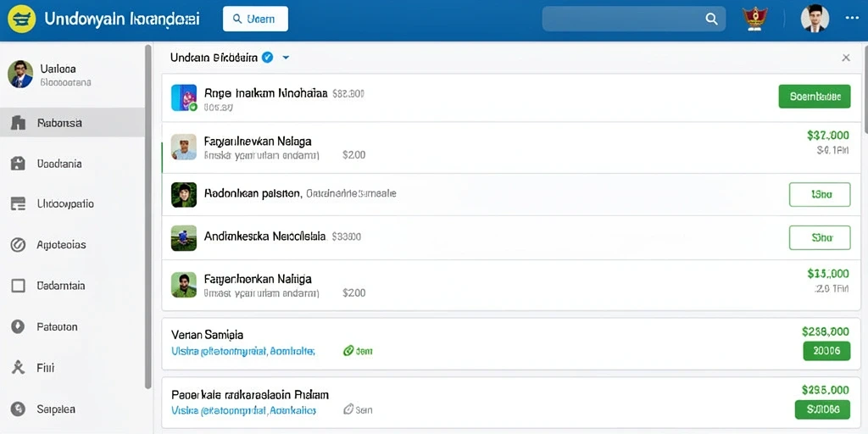Open the three-dot more options menu
The width and height of the screenshot is (868, 434).
point(851,19)
